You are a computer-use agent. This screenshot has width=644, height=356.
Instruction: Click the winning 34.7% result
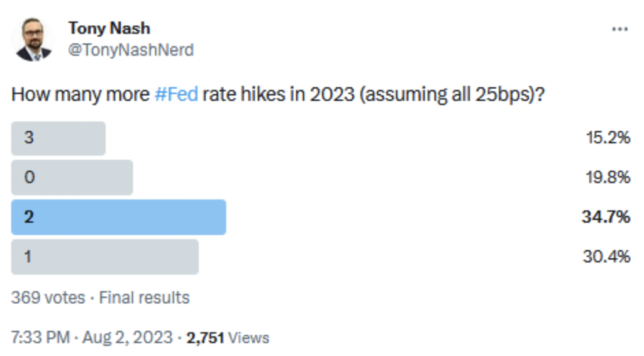pos(606,217)
